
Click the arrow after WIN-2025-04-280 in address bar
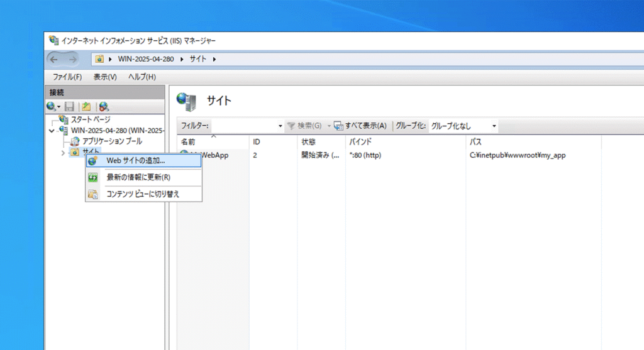point(182,59)
